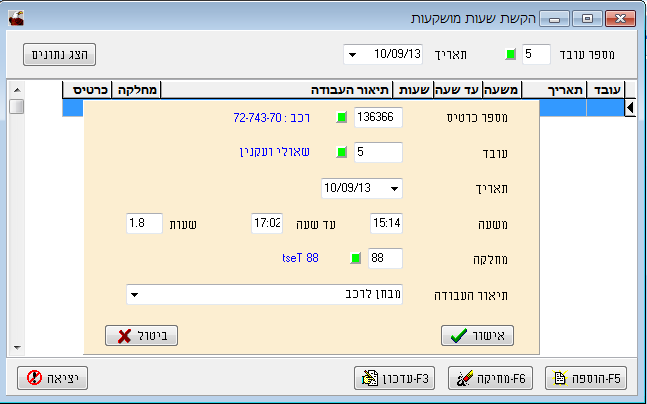Close the הקשת שעות מושקעות window

pos(620,19)
